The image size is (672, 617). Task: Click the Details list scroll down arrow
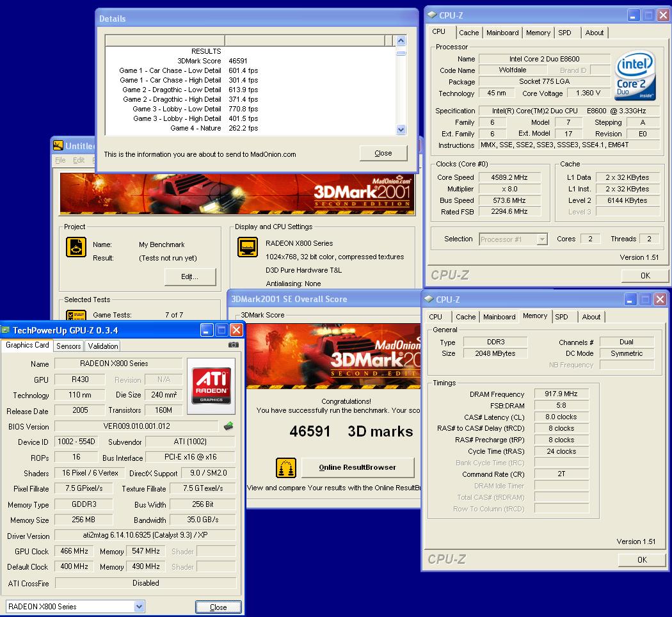click(401, 129)
